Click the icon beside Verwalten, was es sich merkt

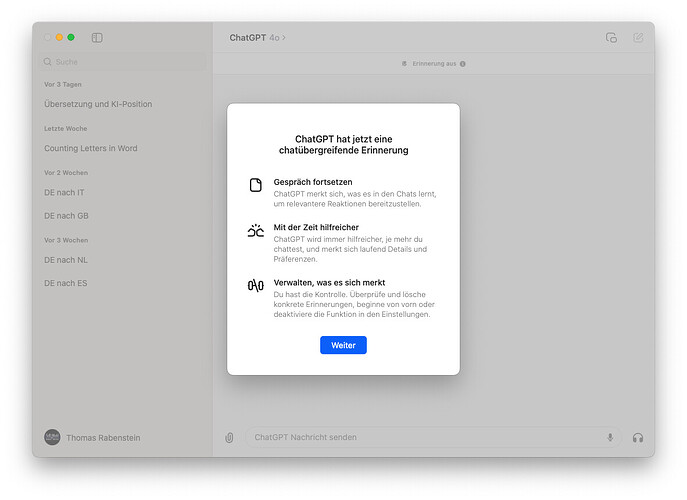[x=256, y=286]
